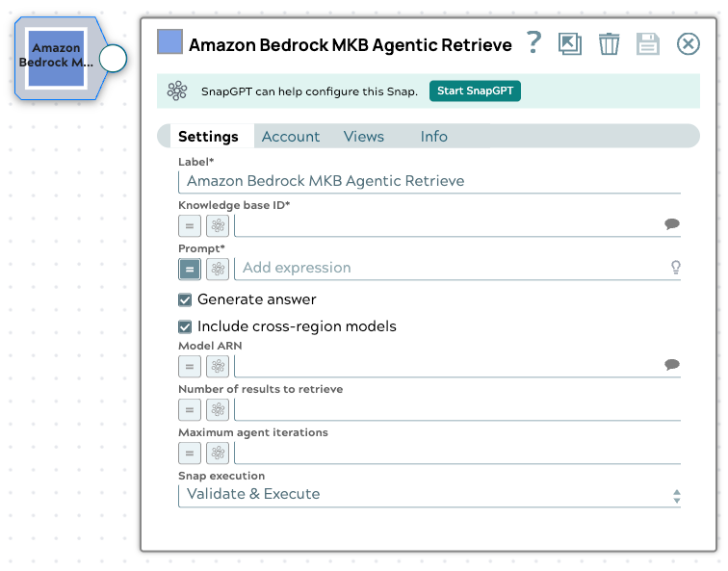Open SnapGPT icon for Model ARN
The image size is (728, 571).
click(x=218, y=367)
